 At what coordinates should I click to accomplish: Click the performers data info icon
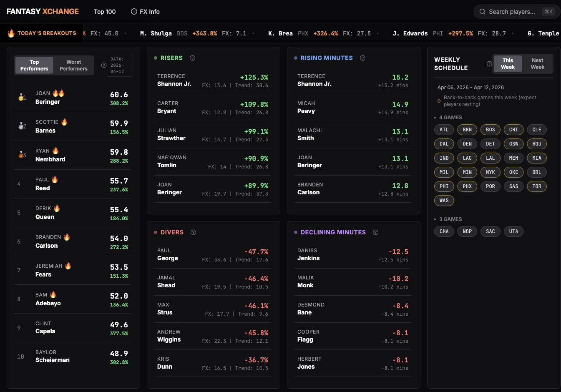104,65
